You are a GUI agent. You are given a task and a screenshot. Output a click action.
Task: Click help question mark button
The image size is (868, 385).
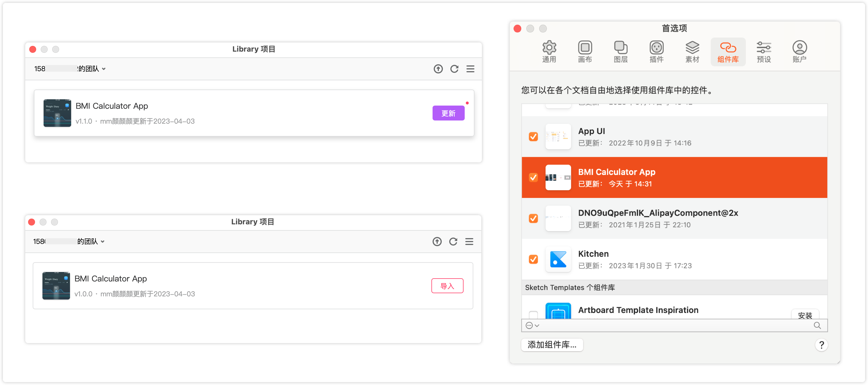pyautogui.click(x=821, y=345)
